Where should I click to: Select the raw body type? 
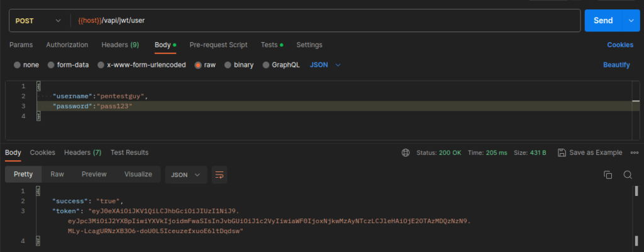tap(205, 65)
